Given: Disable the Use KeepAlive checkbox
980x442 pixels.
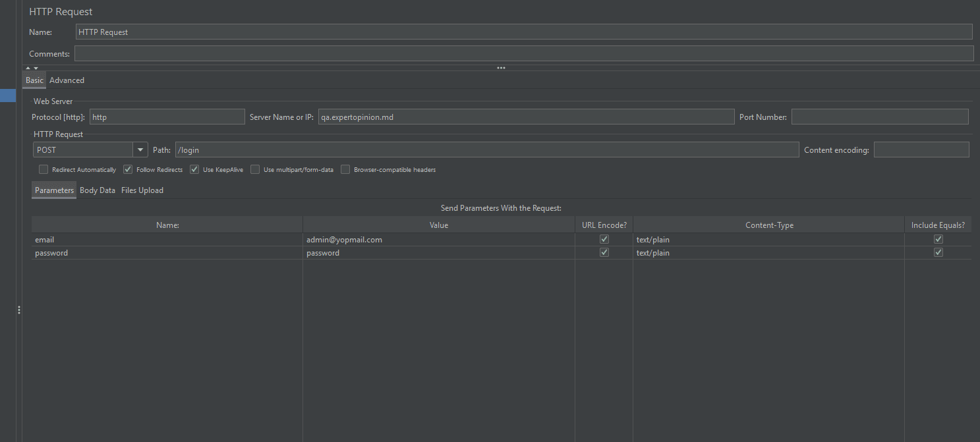Looking at the screenshot, I should click(x=194, y=169).
